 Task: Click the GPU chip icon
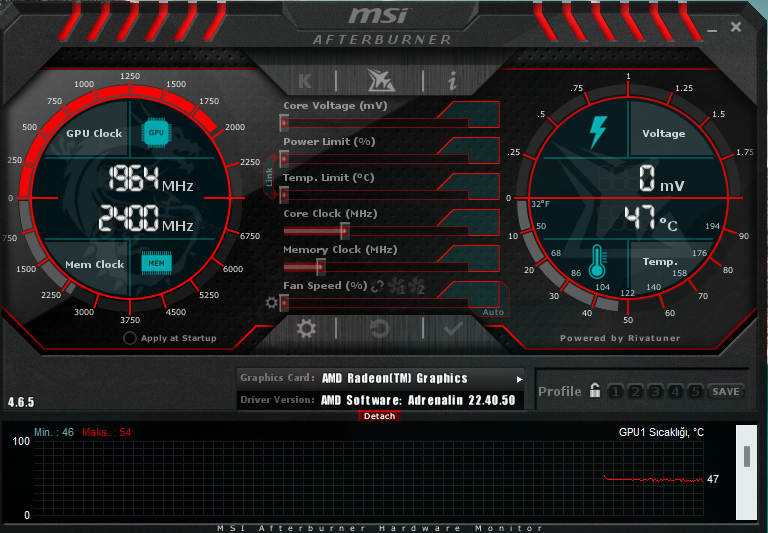156,132
